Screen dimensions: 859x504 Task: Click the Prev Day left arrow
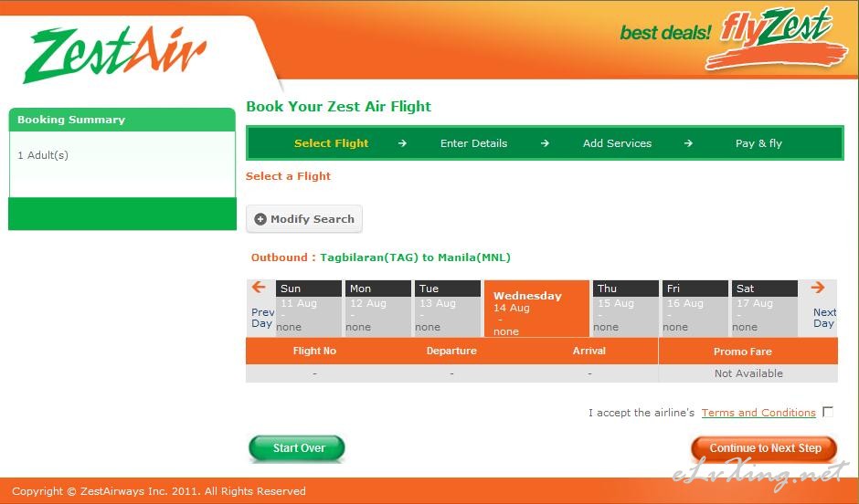(259, 288)
